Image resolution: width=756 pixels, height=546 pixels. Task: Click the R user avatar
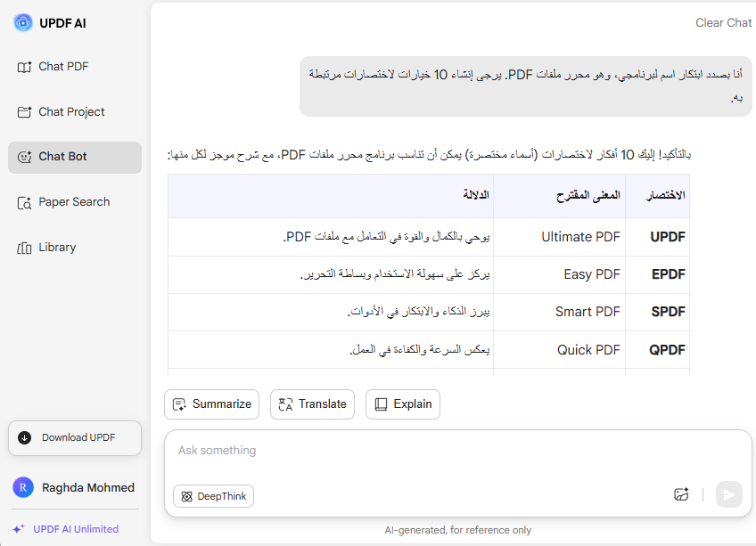point(23,488)
